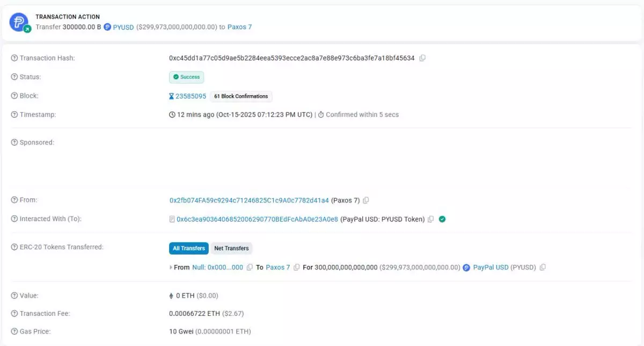This screenshot has height=346, width=644.
Task: Copy the From address icon
Action: pyautogui.click(x=366, y=200)
